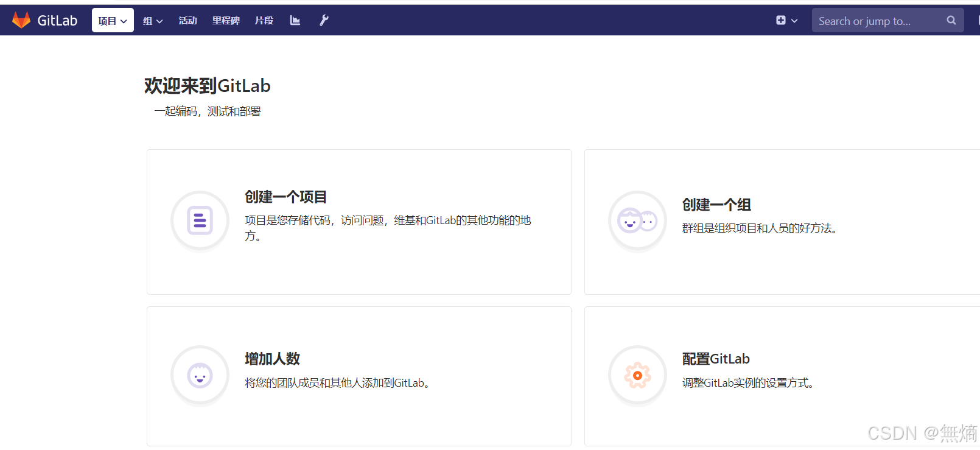980x450 pixels.
Task: Click description 群组是组织项目和人员的好方法。
Action: 760,228
